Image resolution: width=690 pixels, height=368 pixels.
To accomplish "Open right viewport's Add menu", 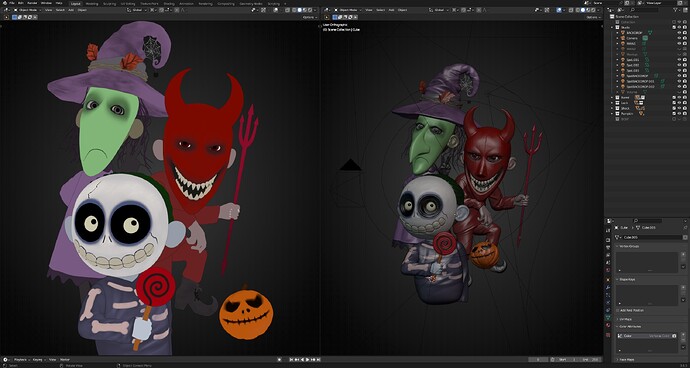I will click(x=391, y=10).
